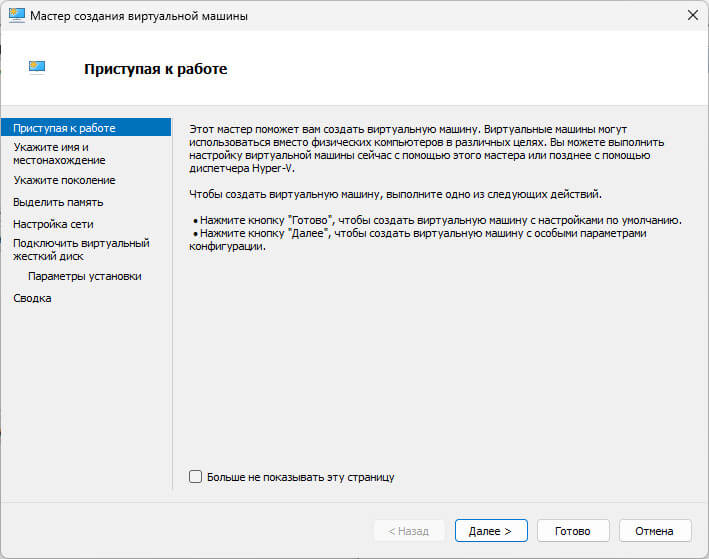Click the bold page heading "Приступая к работе"

click(x=156, y=69)
